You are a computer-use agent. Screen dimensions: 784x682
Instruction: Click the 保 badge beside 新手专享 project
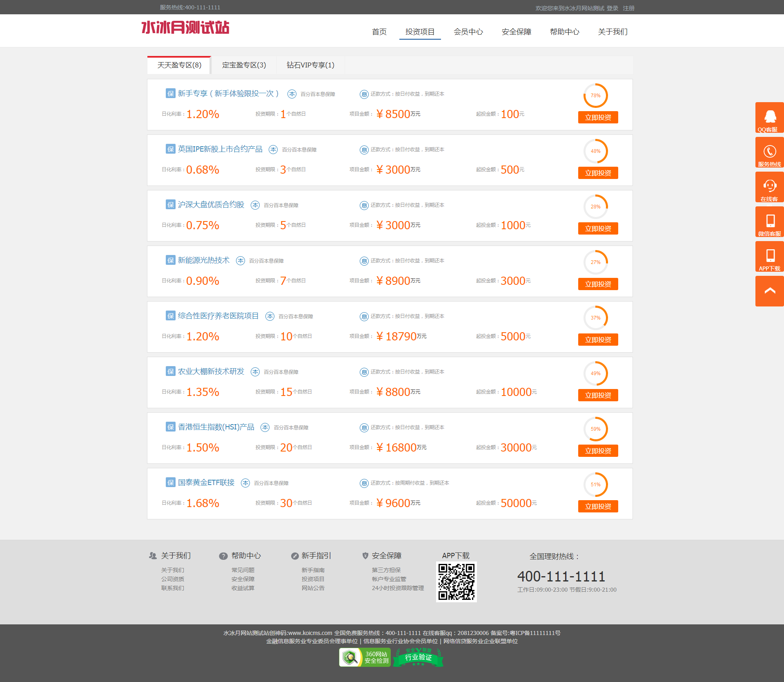click(x=170, y=93)
